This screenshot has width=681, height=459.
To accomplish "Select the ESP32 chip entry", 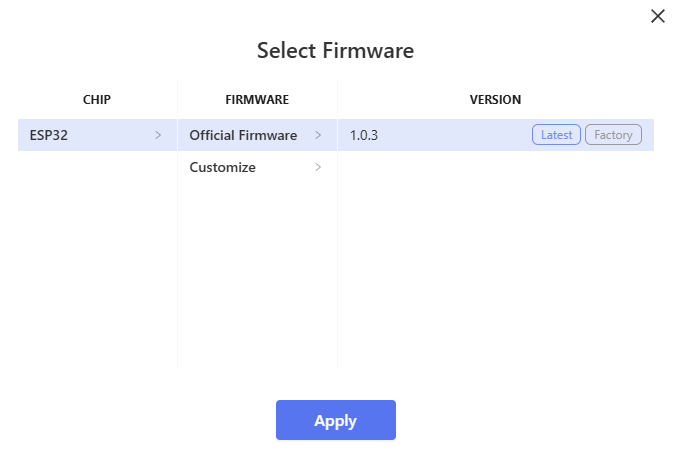I will click(x=50, y=135).
